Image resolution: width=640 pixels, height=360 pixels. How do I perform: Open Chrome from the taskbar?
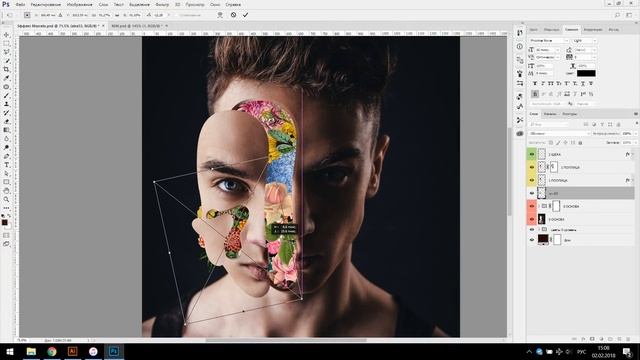[52, 351]
